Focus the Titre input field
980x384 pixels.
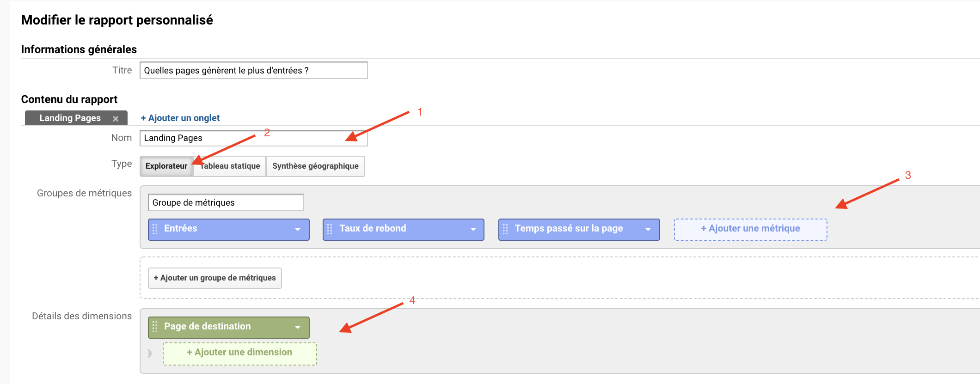pyautogui.click(x=253, y=70)
